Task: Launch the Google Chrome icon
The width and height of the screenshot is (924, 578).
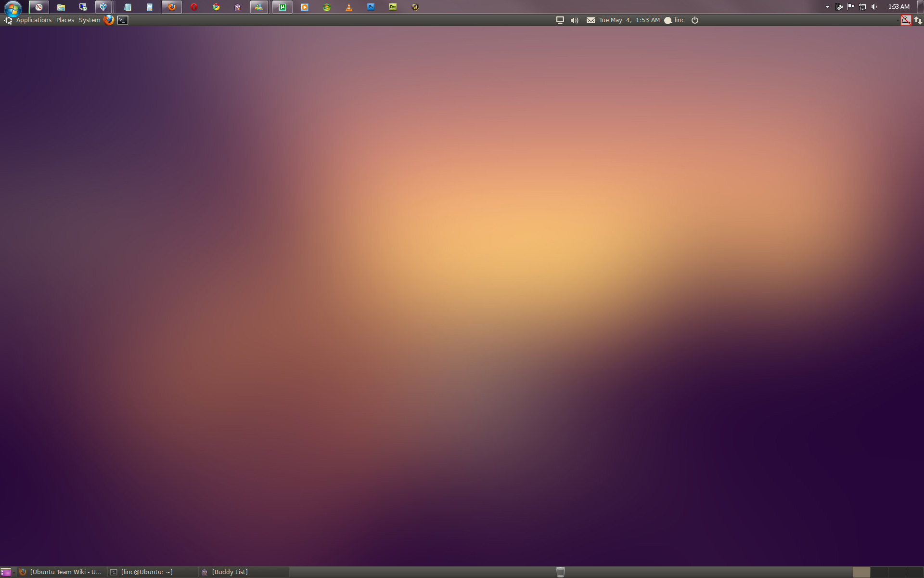Action: [x=216, y=7]
